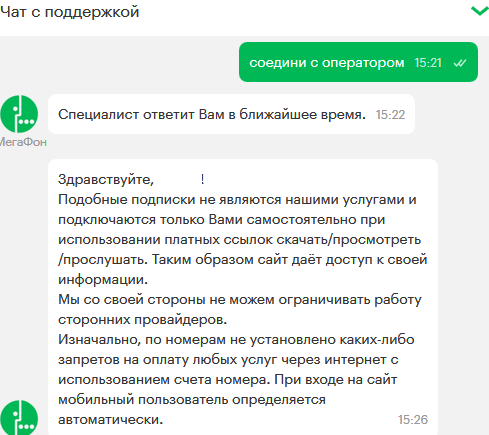489x435 pixels.
Task: Click the double-check read receipt icon
Action: 460,63
